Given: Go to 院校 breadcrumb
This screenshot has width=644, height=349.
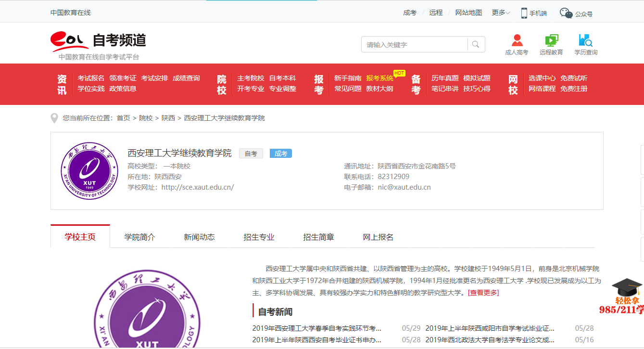Looking at the screenshot, I should click(146, 118).
